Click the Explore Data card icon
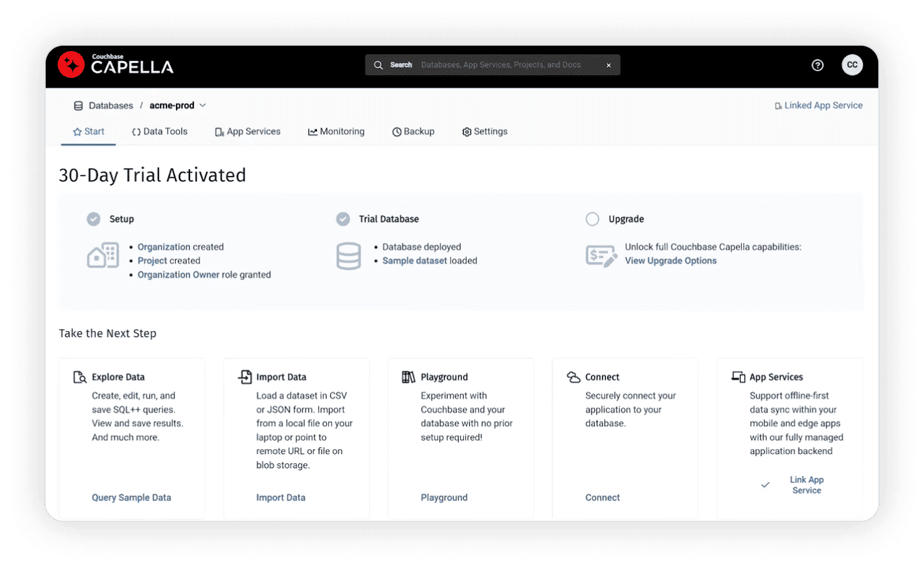The height and width of the screenshot is (566, 924). (x=80, y=377)
